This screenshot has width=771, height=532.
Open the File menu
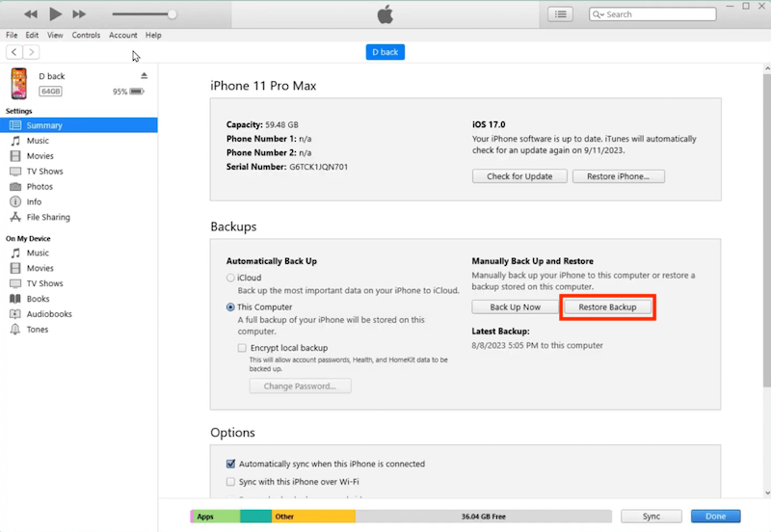point(12,35)
